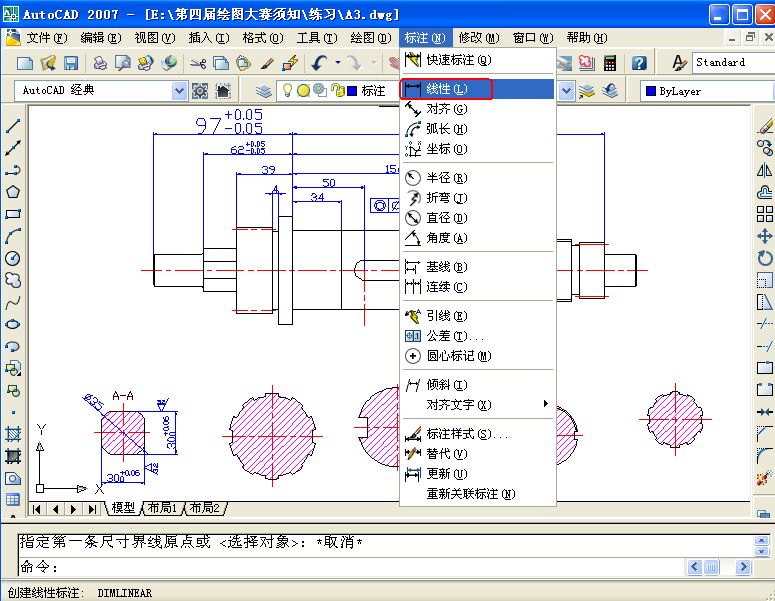Screen dimensions: 775x601
Task: Select the Rectangle draw tool
Action: [13, 214]
